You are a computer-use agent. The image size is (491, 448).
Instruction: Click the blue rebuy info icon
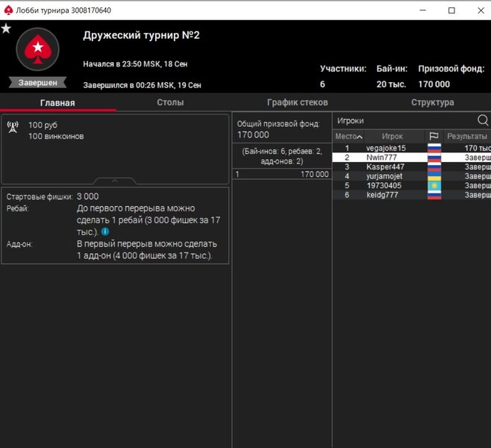[x=105, y=232]
